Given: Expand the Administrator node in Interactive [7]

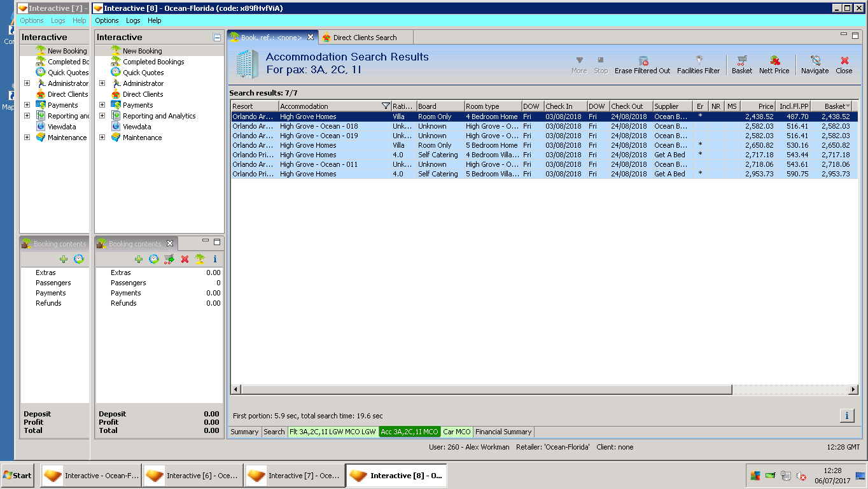Looking at the screenshot, I should (27, 83).
